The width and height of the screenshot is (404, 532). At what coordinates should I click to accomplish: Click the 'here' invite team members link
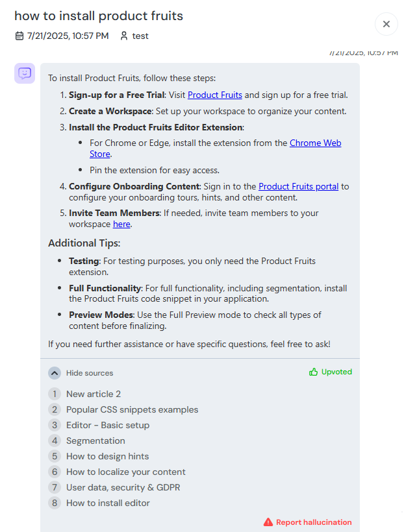[121, 224]
